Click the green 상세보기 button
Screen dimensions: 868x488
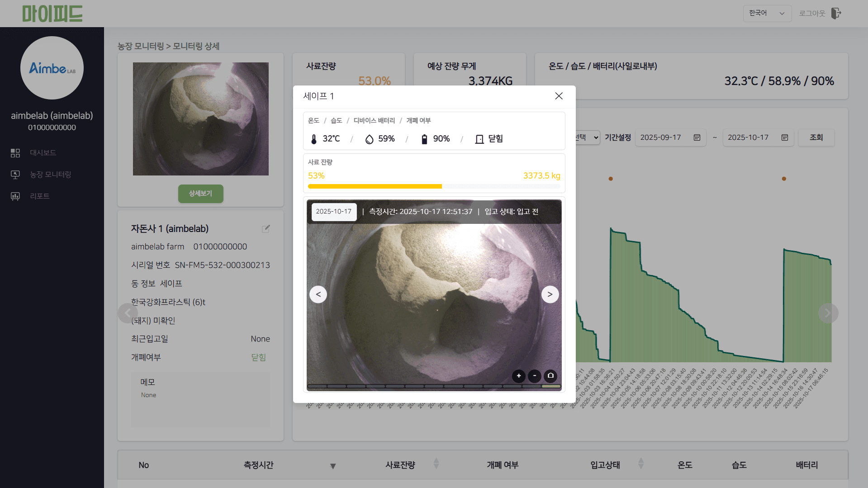(200, 194)
